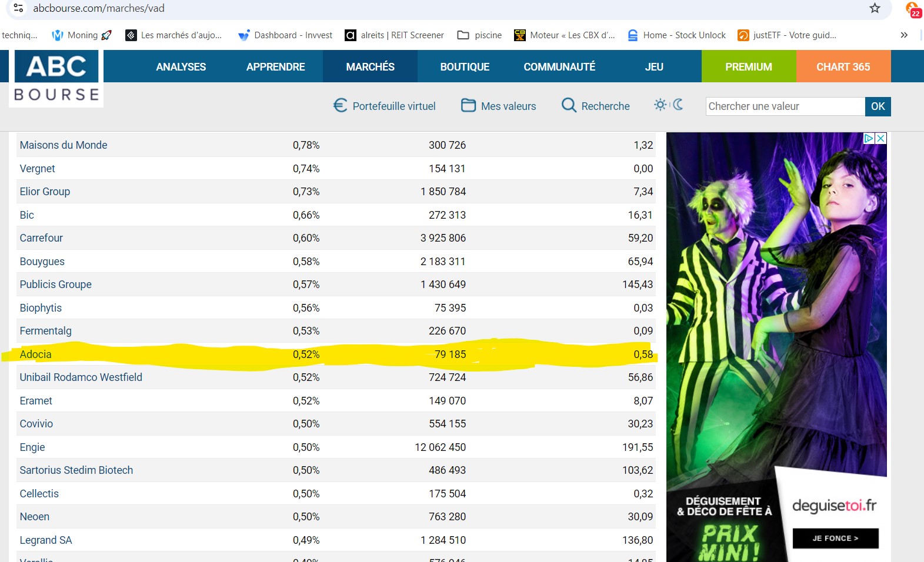Toggle light/dark theme sun-moon icon

tap(669, 105)
